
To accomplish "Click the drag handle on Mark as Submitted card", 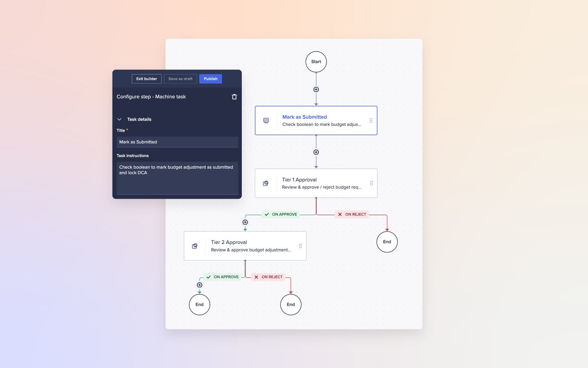I will 371,120.
